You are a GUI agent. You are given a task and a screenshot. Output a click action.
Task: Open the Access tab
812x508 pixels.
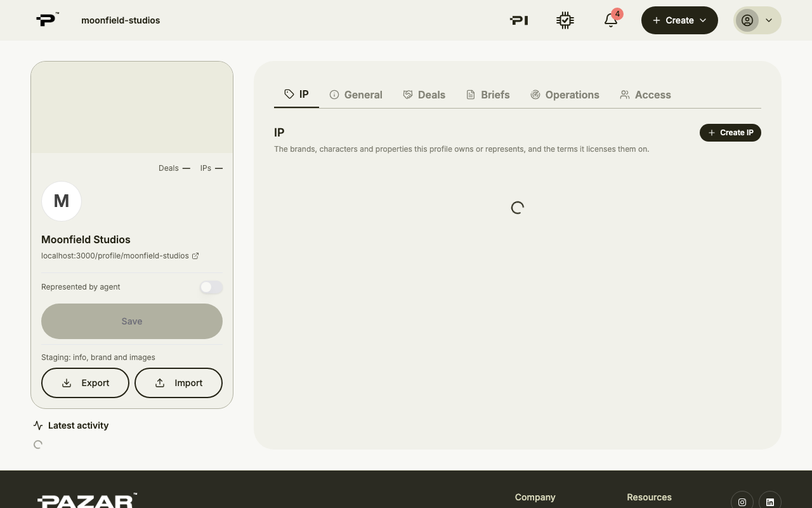pyautogui.click(x=645, y=95)
